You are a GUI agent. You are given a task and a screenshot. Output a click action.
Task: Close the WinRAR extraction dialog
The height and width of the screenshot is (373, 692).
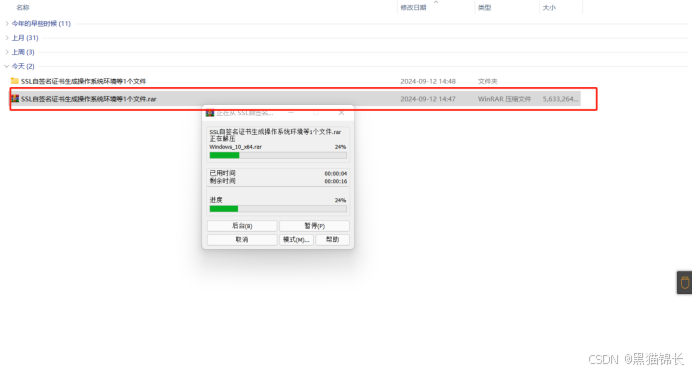tap(341, 113)
